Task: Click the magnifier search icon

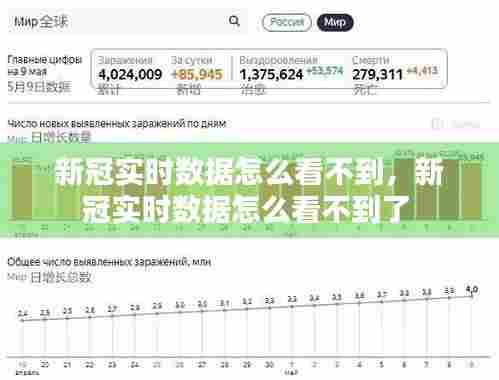Action: pos(234,21)
